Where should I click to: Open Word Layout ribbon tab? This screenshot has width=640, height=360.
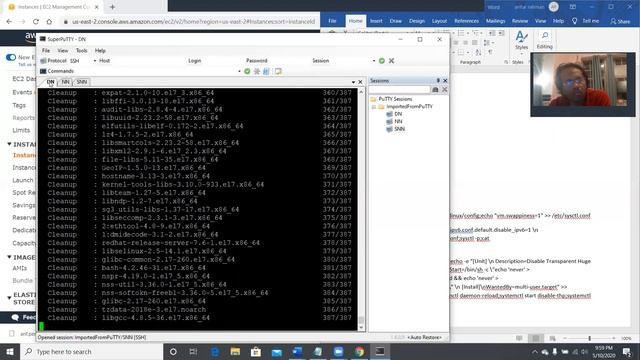coord(439,20)
